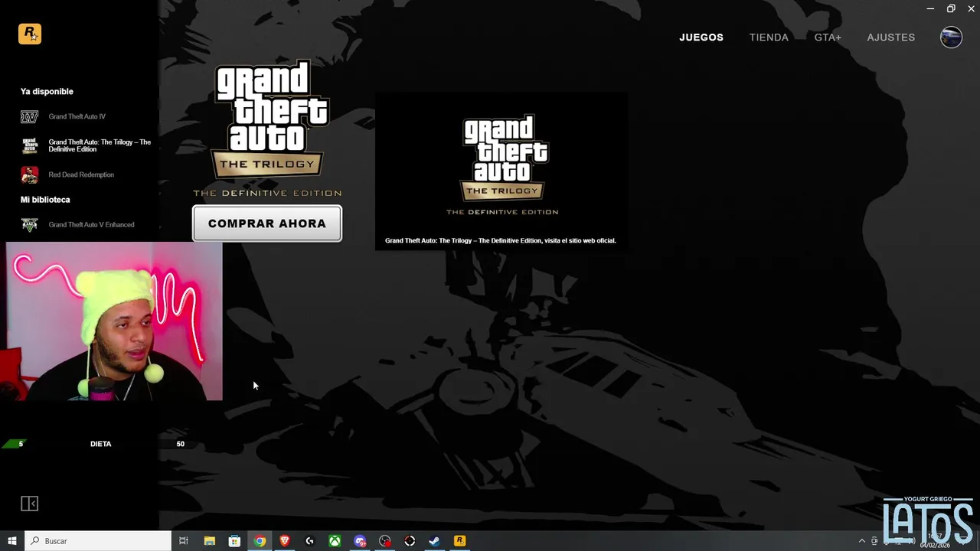Show hidden system tray icons
This screenshot has width=980, height=551.
coord(862,541)
